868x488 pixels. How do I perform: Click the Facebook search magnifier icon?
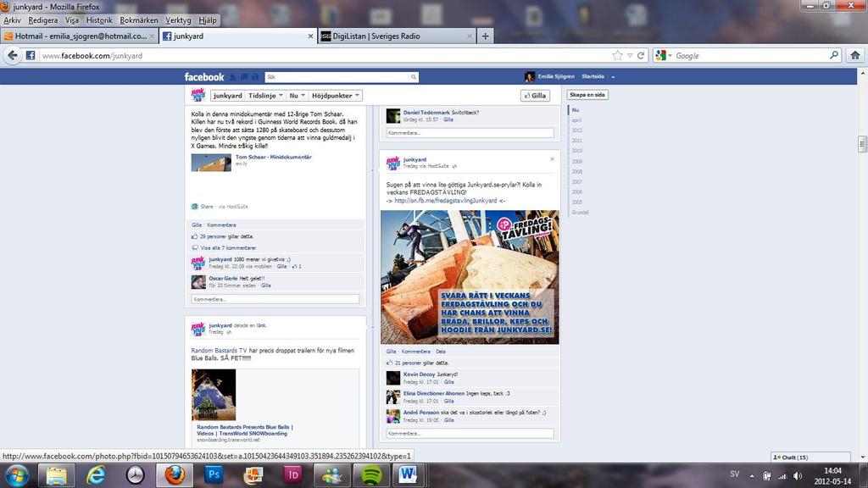413,77
